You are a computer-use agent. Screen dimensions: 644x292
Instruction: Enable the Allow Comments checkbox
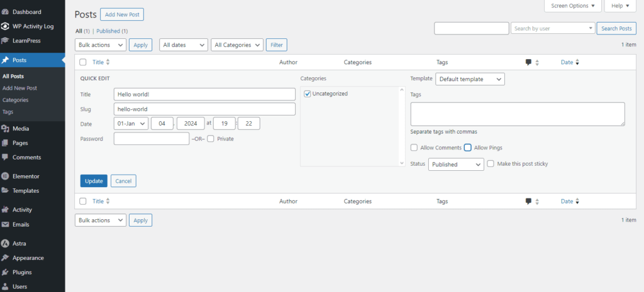[x=414, y=148]
